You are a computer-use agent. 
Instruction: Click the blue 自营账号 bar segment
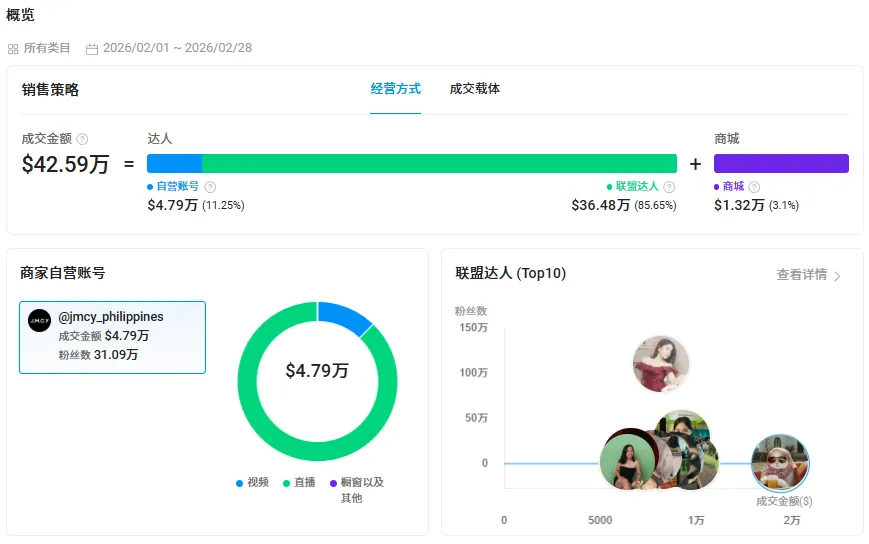(x=174, y=164)
